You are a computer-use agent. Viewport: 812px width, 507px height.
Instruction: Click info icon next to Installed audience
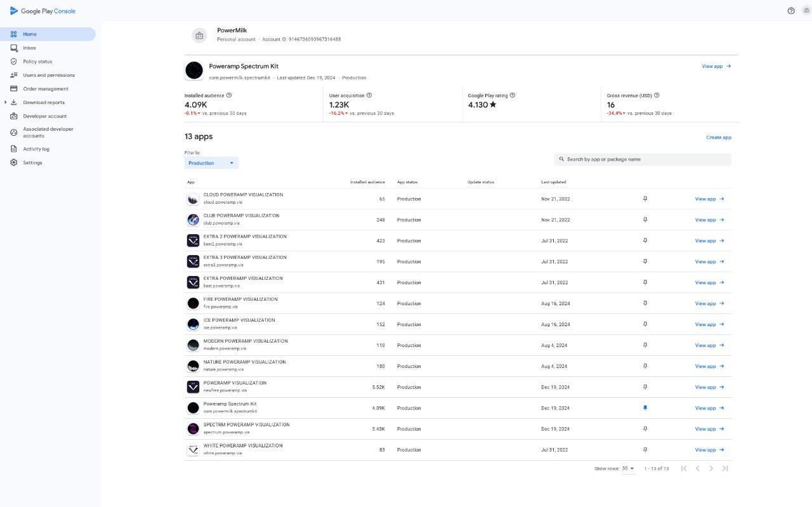[x=229, y=95]
